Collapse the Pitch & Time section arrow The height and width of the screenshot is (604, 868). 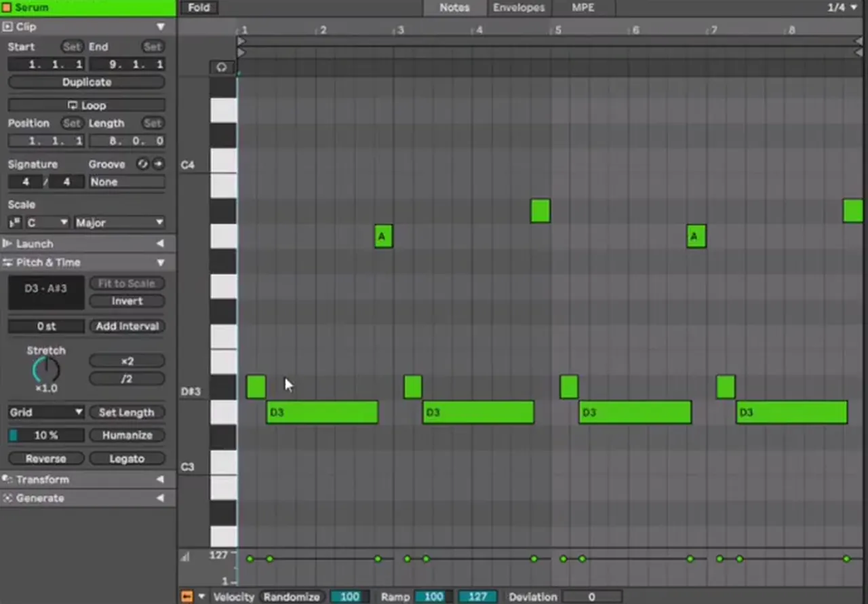(x=161, y=263)
